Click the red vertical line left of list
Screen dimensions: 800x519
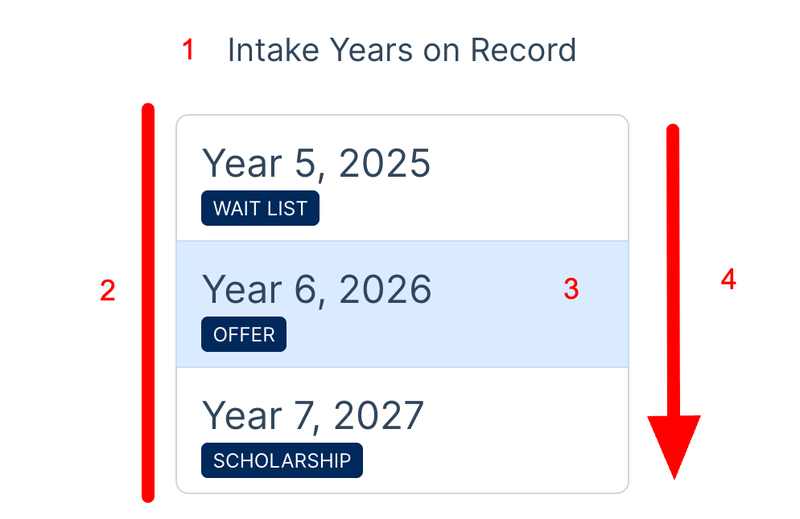tap(148, 300)
